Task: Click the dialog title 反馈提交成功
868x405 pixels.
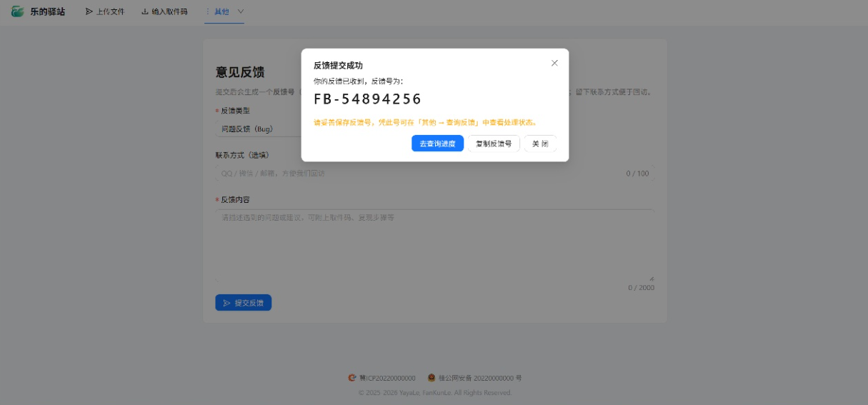Action: click(338, 65)
